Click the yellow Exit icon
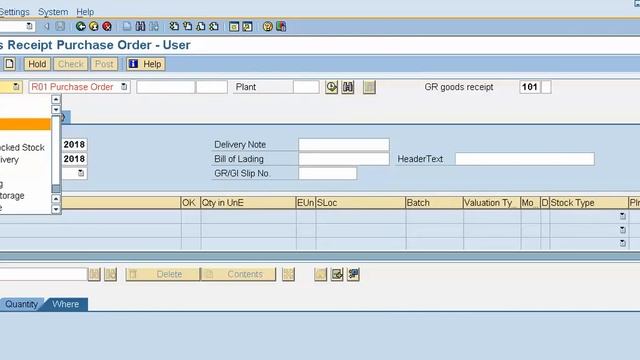Viewport: 640px width, 360px height. point(93,27)
